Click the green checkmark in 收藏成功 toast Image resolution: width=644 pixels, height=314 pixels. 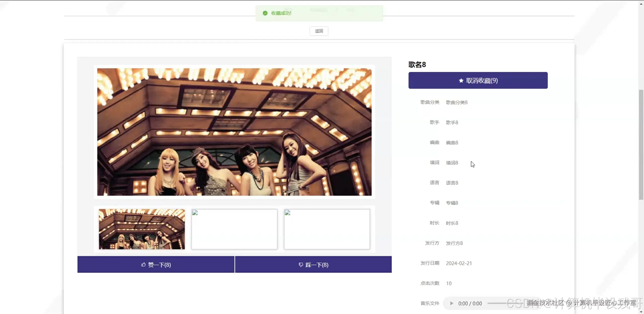click(265, 13)
